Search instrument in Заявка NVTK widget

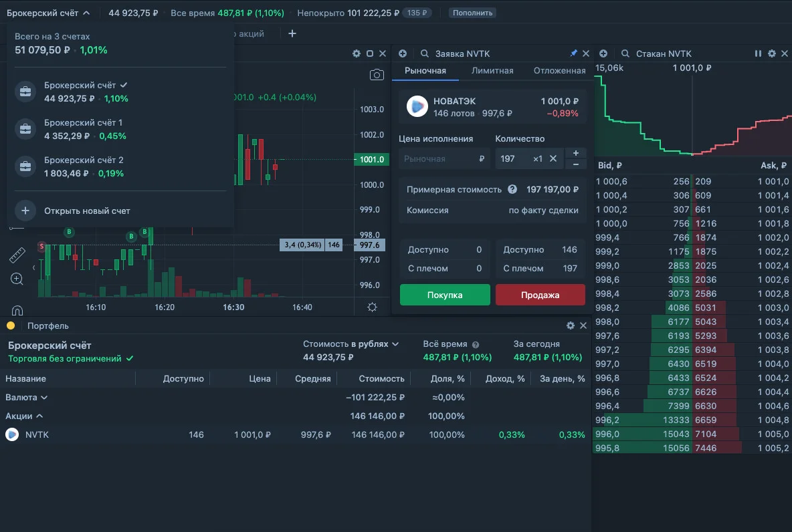424,53
